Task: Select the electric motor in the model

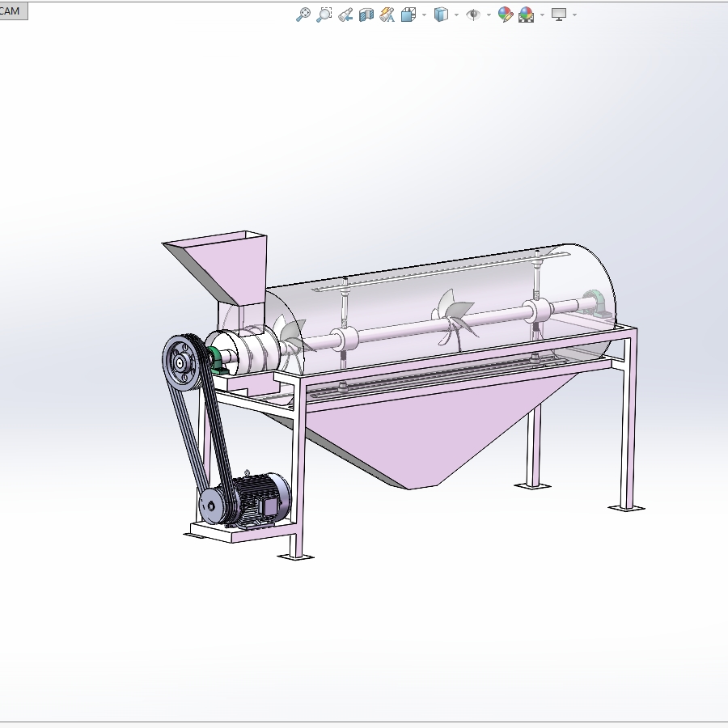Action: tap(257, 497)
